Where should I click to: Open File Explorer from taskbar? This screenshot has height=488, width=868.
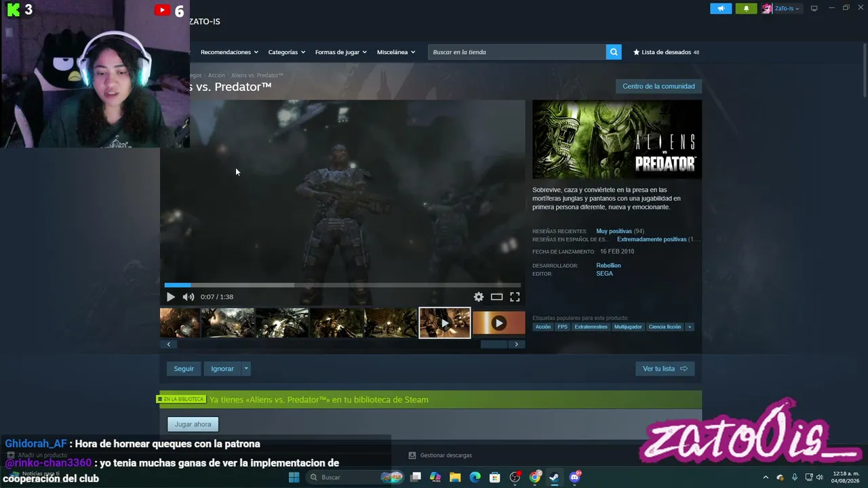pos(455,477)
